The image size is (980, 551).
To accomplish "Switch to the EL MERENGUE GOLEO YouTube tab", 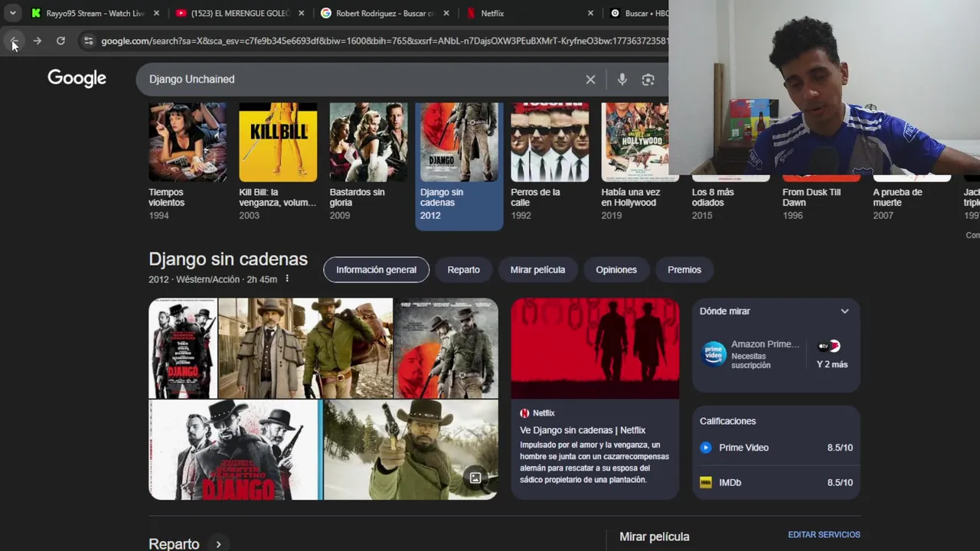I will click(x=240, y=13).
